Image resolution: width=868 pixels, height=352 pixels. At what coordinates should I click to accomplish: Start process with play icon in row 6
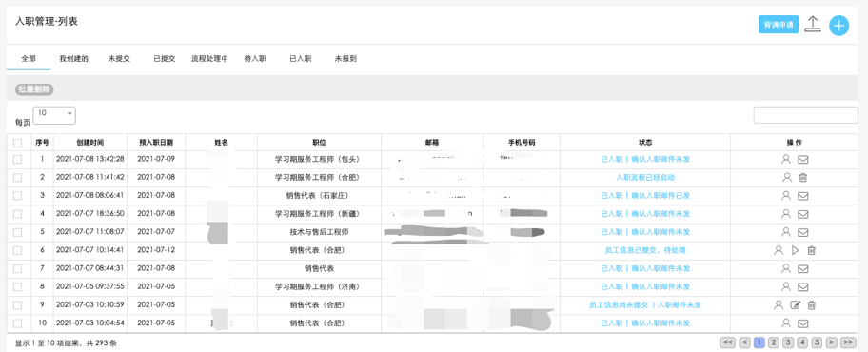(795, 250)
